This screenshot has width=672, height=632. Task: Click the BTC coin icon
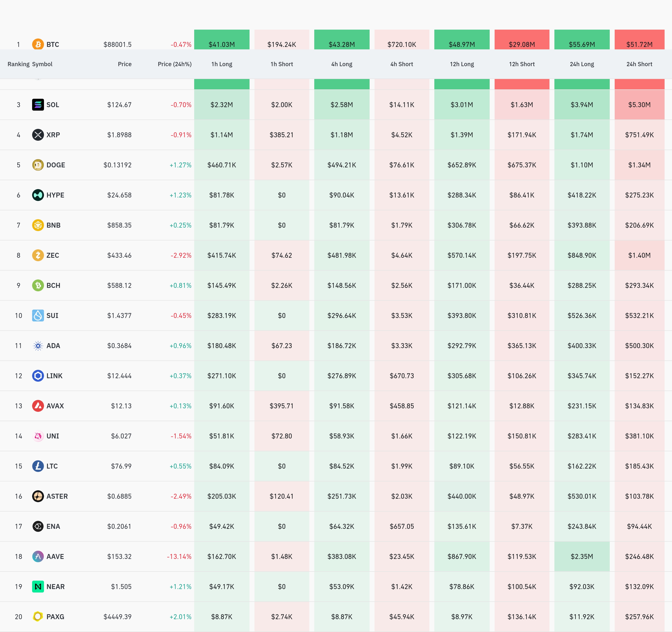(x=38, y=44)
